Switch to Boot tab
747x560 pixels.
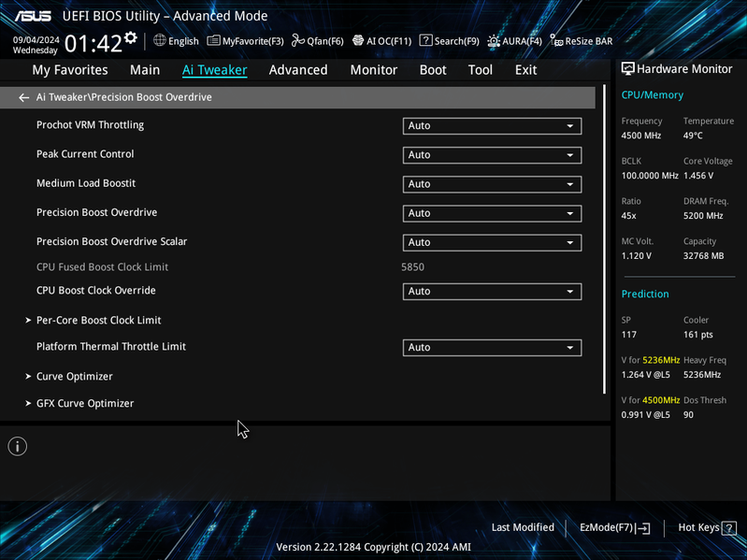coord(433,70)
